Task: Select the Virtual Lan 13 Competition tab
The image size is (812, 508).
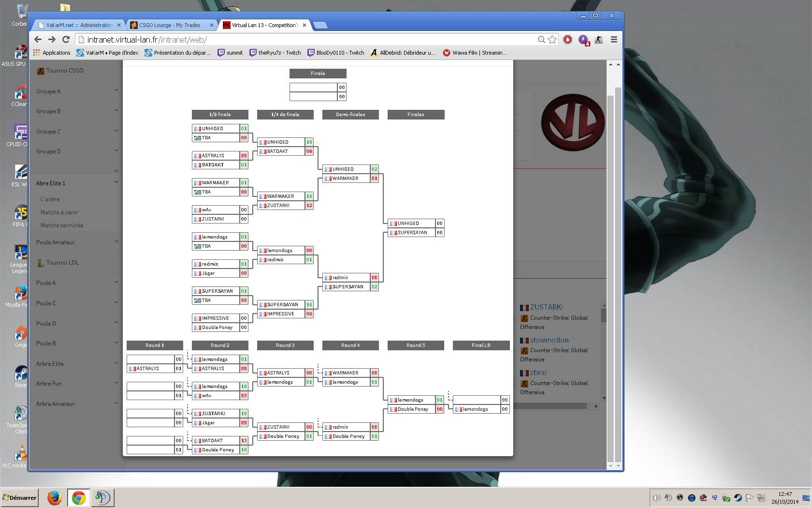Action: 264,25
